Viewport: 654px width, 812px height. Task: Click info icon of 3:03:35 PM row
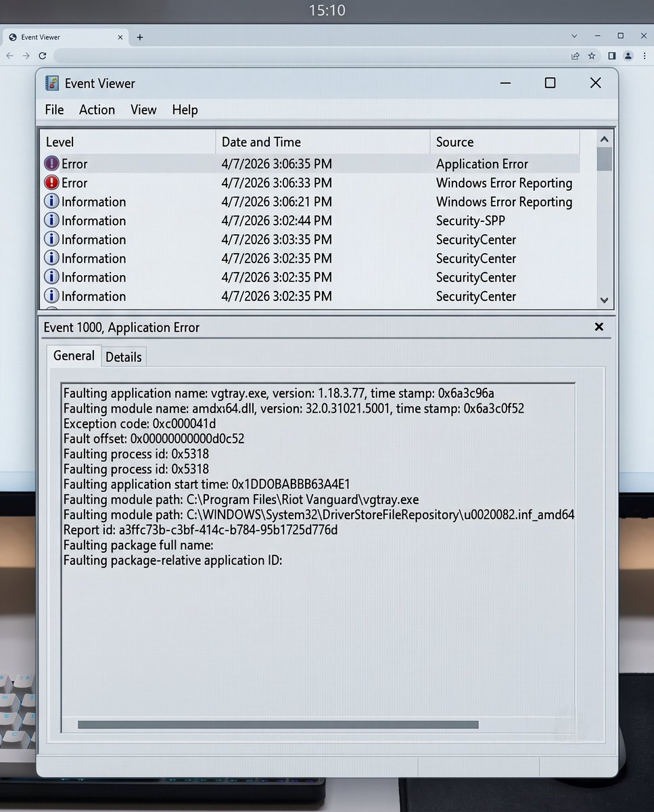point(52,240)
